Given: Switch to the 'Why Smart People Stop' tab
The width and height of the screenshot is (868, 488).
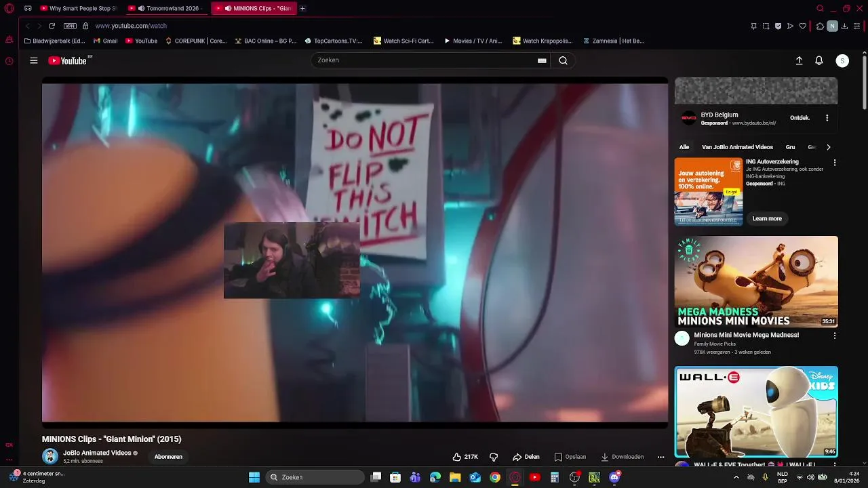Looking at the screenshot, I should coord(78,9).
